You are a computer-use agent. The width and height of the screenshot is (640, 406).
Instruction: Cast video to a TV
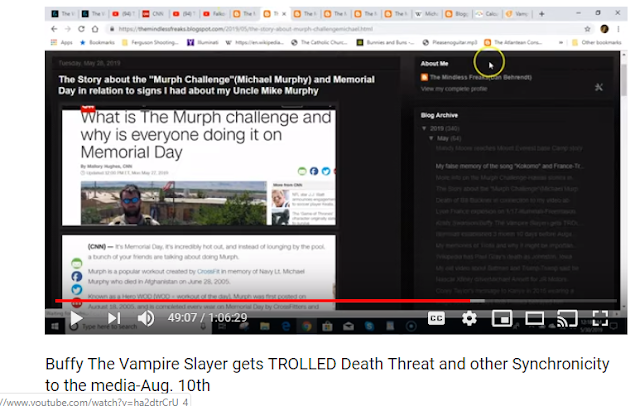click(x=567, y=318)
